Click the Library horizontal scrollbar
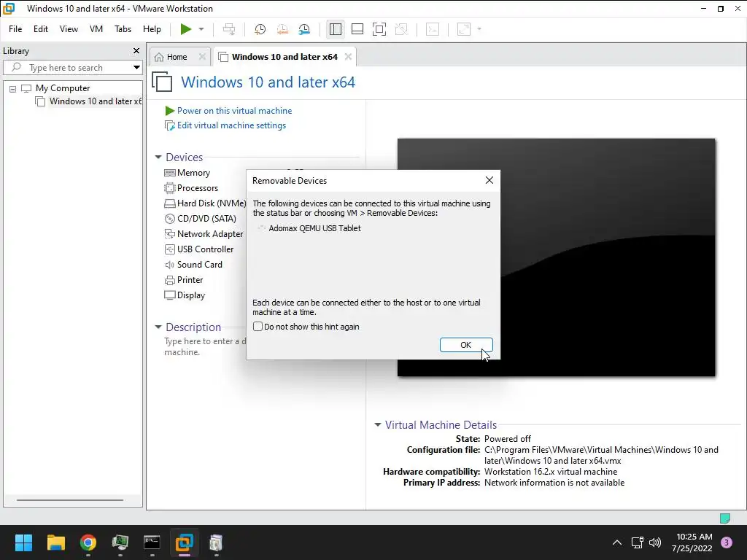Screen dimensions: 747x560 pos(70,500)
